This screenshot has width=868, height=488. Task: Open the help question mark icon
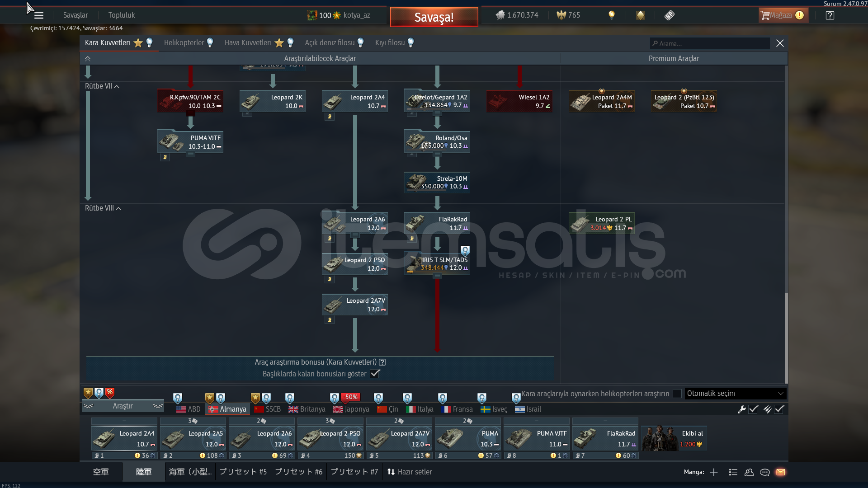pyautogui.click(x=830, y=15)
